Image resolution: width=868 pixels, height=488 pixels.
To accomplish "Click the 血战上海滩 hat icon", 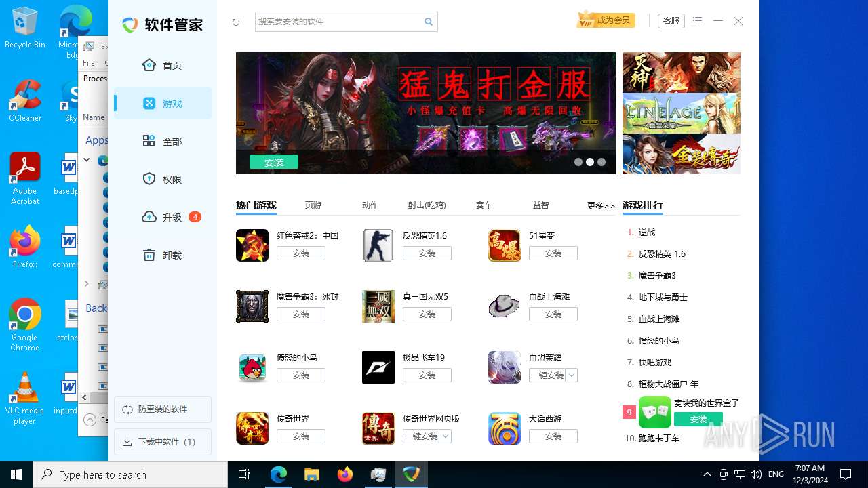I will coord(505,306).
